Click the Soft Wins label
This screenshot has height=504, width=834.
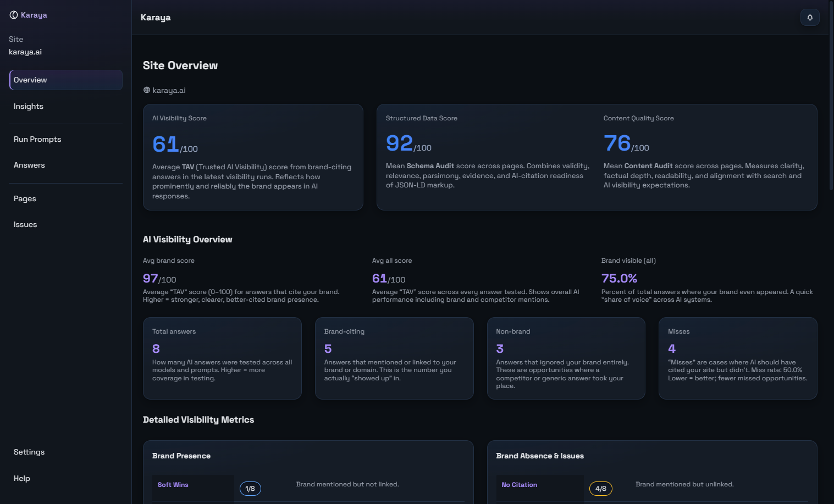pyautogui.click(x=173, y=485)
